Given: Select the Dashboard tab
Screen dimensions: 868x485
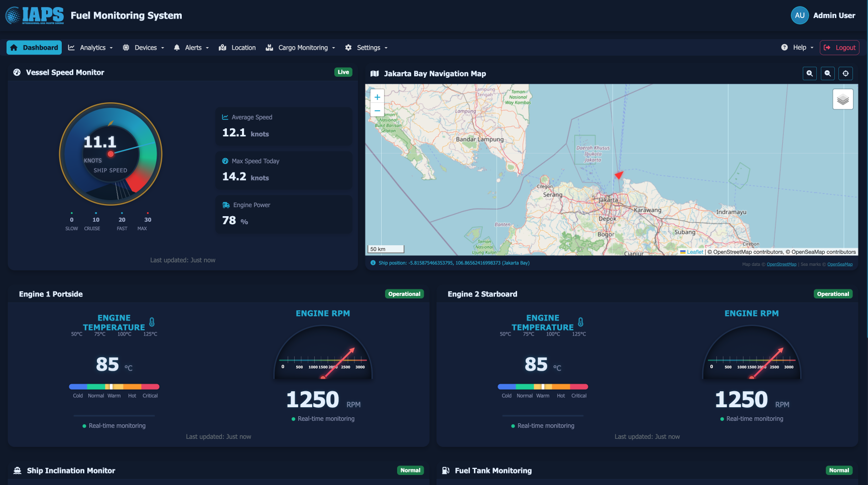Looking at the screenshot, I should click(34, 48).
